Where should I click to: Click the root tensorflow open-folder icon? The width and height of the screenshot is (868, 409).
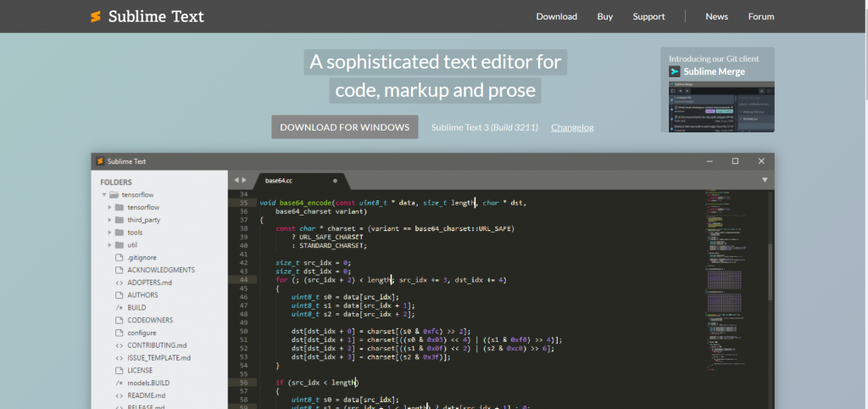click(114, 194)
